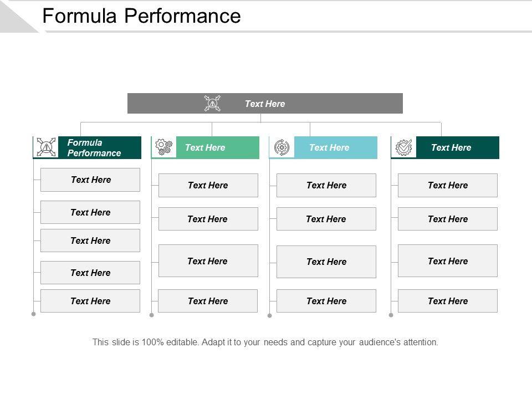Select the gray top-level Text Here bar

tap(265, 104)
